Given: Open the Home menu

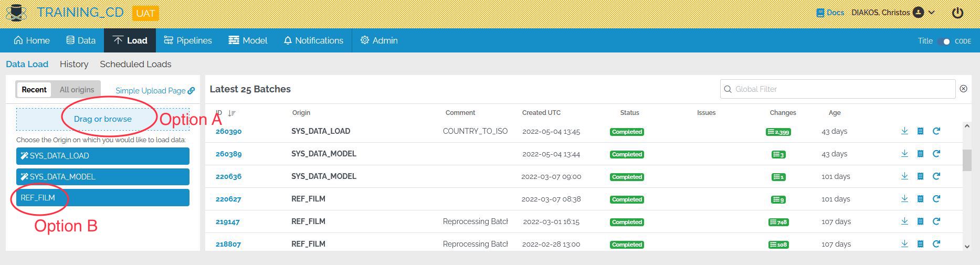Looking at the screenshot, I should [31, 40].
